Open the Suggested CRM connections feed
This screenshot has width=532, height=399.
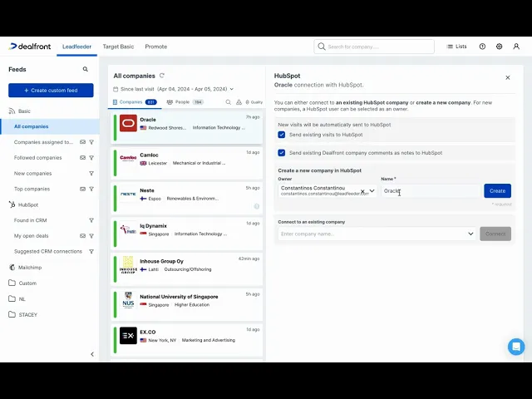pyautogui.click(x=48, y=251)
